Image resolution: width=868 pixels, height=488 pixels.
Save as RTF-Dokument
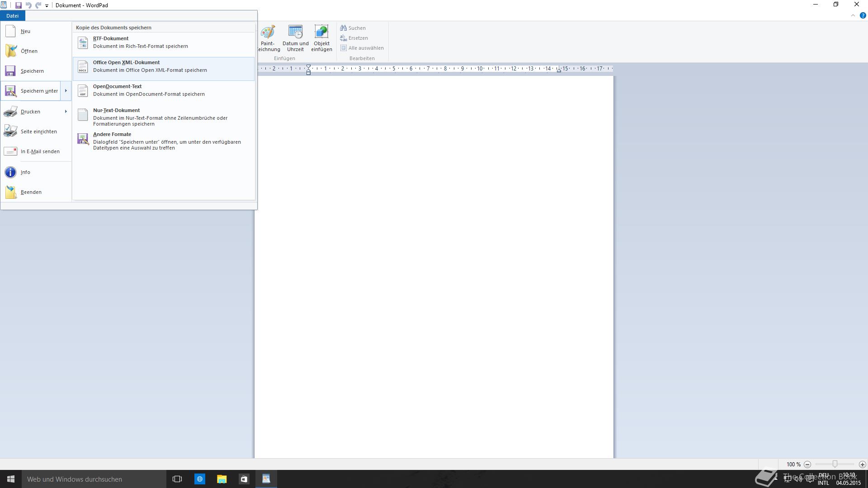coord(164,45)
